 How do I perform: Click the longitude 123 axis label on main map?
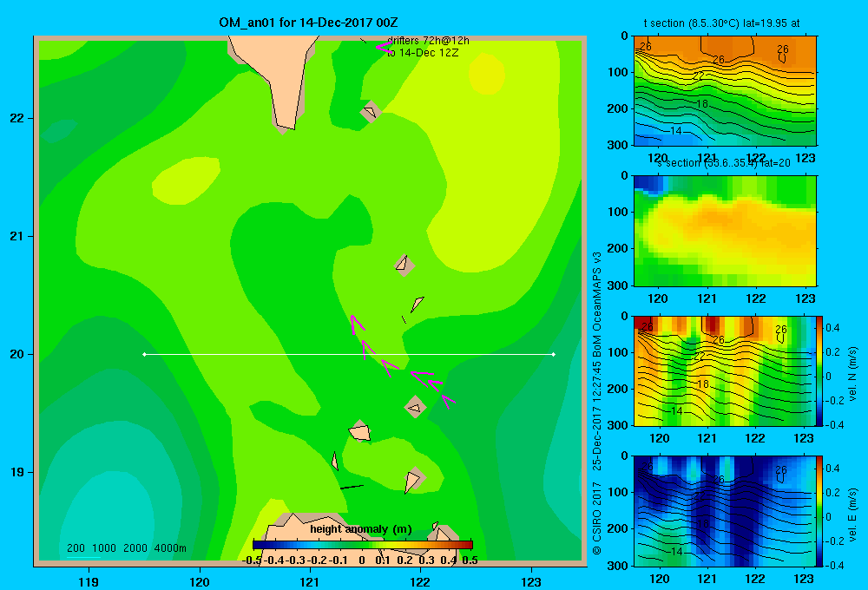coord(531,581)
